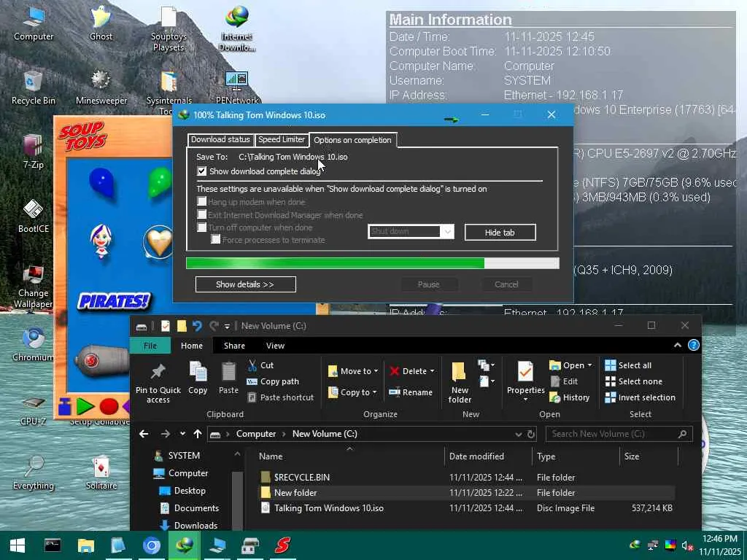Expand the Open dropdown in ribbon
747x560 pixels.
589,365
